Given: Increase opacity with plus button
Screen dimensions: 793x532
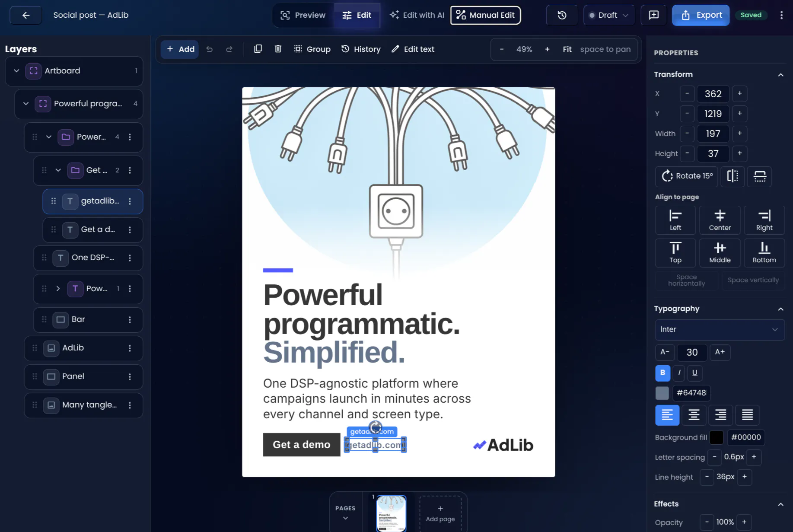Looking at the screenshot, I should pos(744,522).
